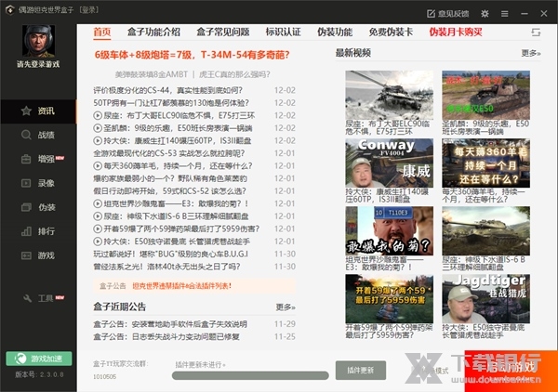The height and width of the screenshot is (392, 558).
Task: Open the 战绩 magnifier icon
Action: click(26, 135)
